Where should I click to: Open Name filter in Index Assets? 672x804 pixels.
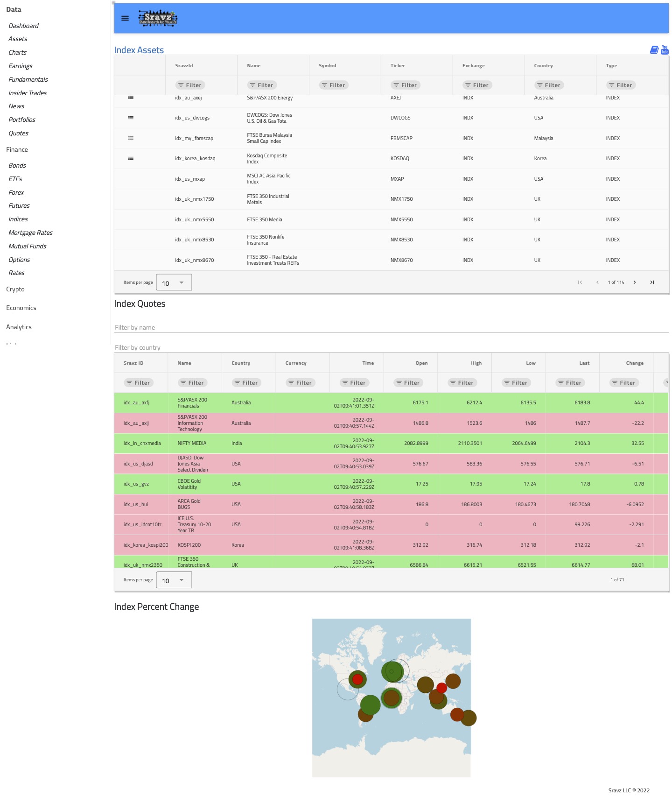(x=262, y=85)
